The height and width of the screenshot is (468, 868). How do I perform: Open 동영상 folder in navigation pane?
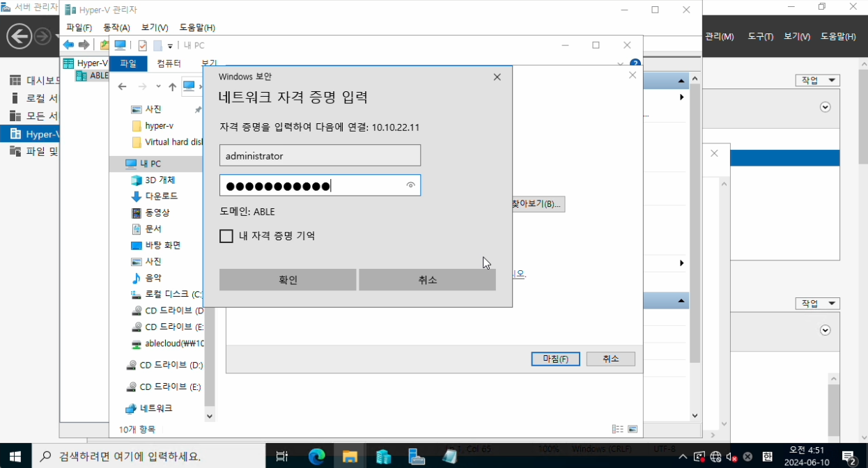point(150,212)
